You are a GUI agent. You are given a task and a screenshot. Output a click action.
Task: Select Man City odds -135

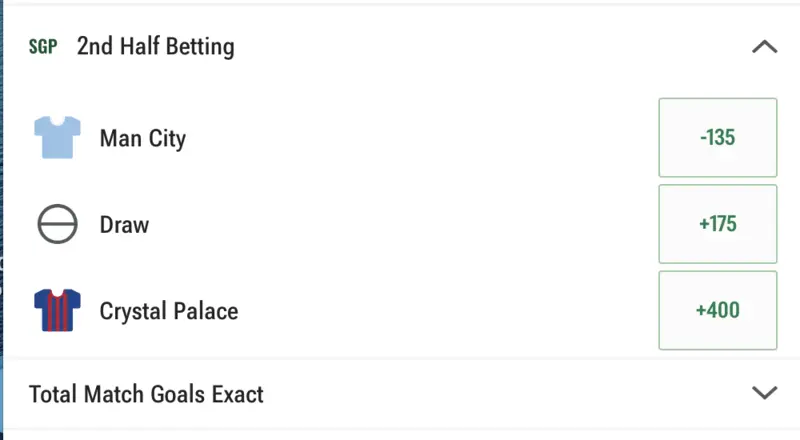[x=717, y=138]
